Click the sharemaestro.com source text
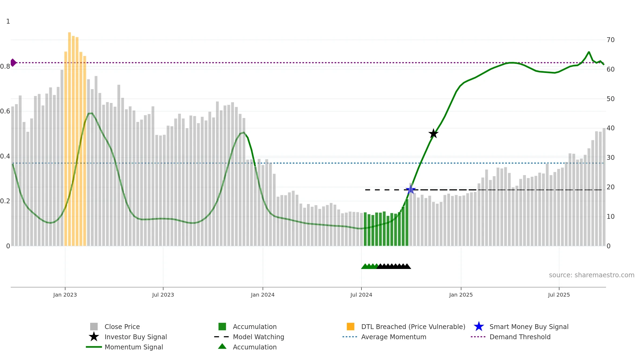The height and width of the screenshot is (362, 644). click(x=591, y=275)
